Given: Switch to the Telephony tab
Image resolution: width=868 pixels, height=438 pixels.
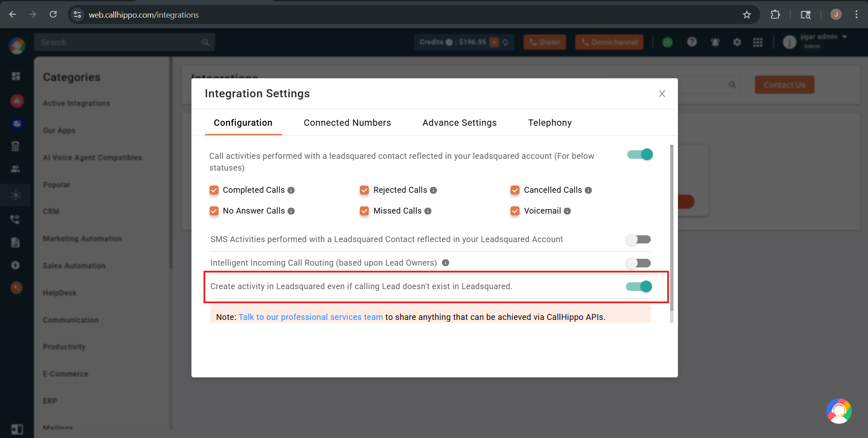Looking at the screenshot, I should (x=550, y=123).
